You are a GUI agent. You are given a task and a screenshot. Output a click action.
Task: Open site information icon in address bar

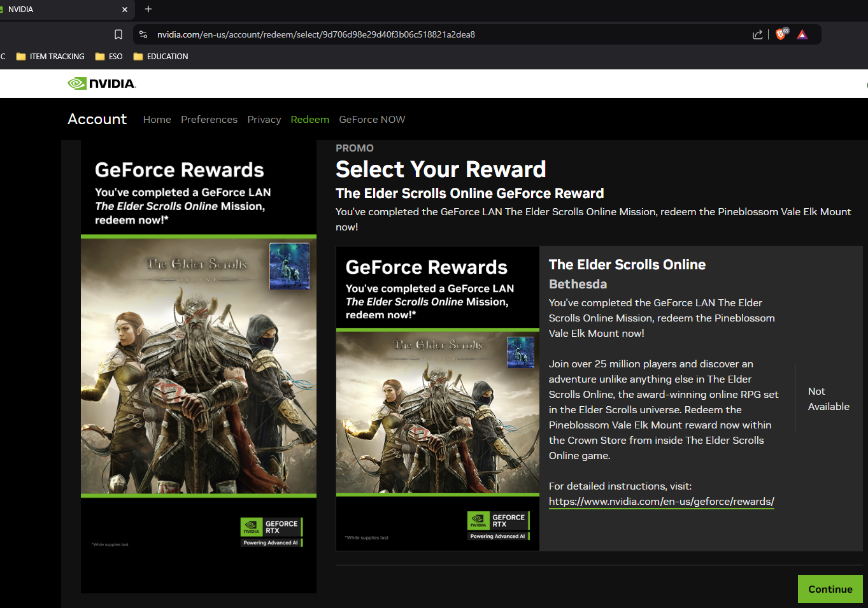point(143,34)
